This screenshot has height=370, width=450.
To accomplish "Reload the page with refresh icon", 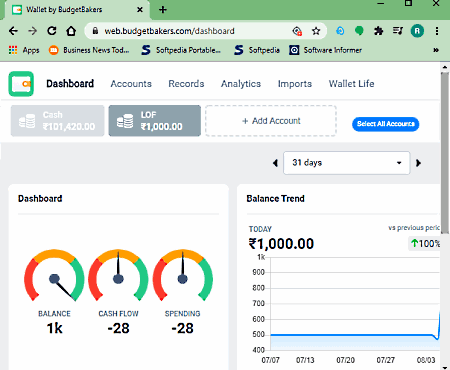I will pos(52,31).
